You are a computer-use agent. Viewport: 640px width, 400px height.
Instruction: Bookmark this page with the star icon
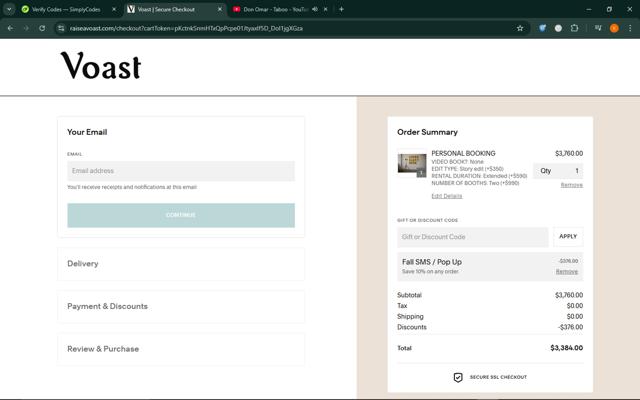tap(520, 28)
